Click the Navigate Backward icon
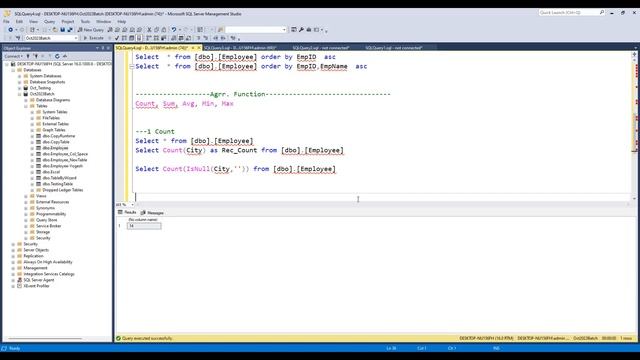 coord(10,30)
